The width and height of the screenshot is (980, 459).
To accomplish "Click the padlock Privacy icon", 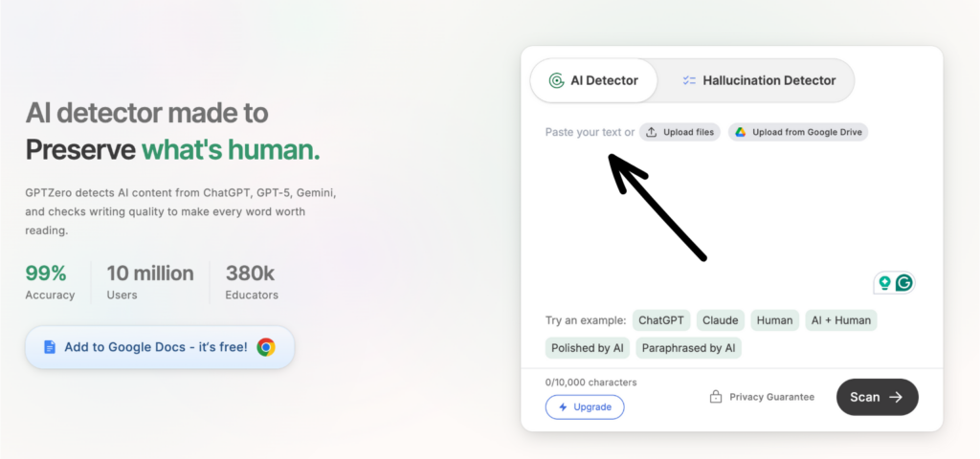I will pyautogui.click(x=716, y=397).
